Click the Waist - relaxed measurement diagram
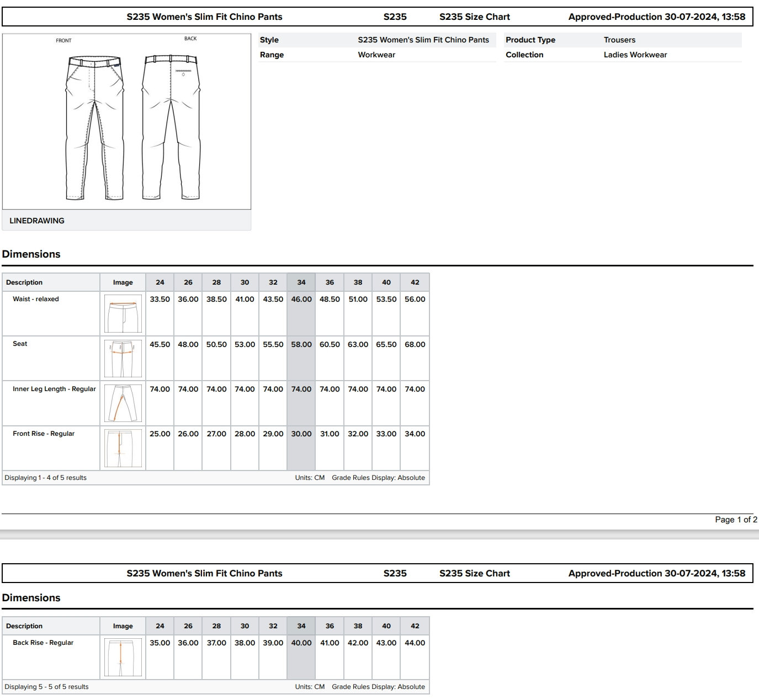The width and height of the screenshot is (759, 700). tap(123, 313)
